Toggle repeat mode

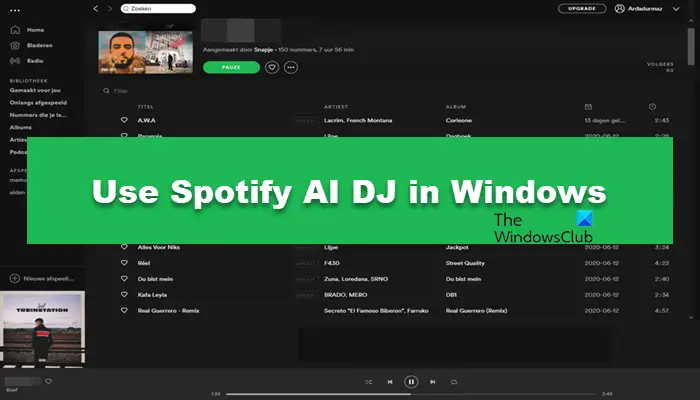(454, 382)
